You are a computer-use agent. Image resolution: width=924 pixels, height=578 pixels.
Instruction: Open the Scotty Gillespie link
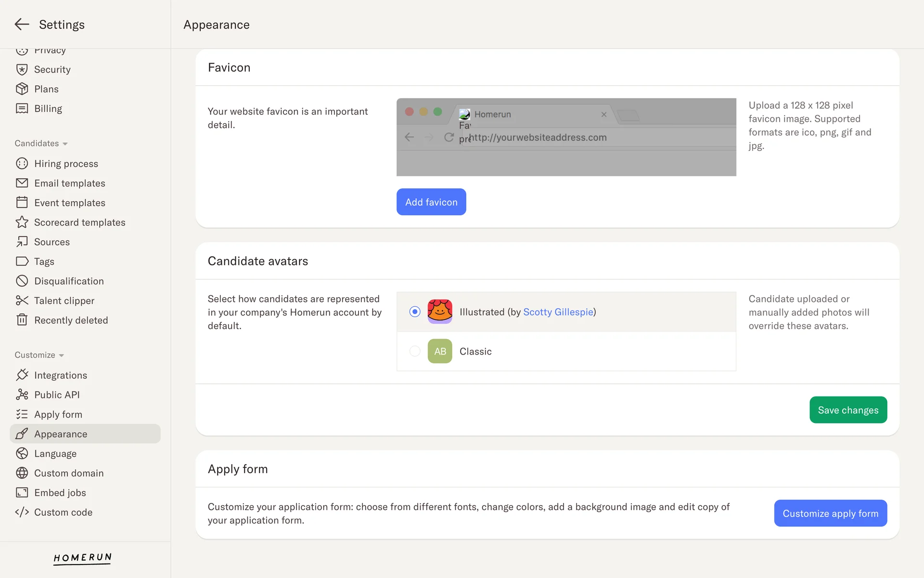pyautogui.click(x=558, y=312)
